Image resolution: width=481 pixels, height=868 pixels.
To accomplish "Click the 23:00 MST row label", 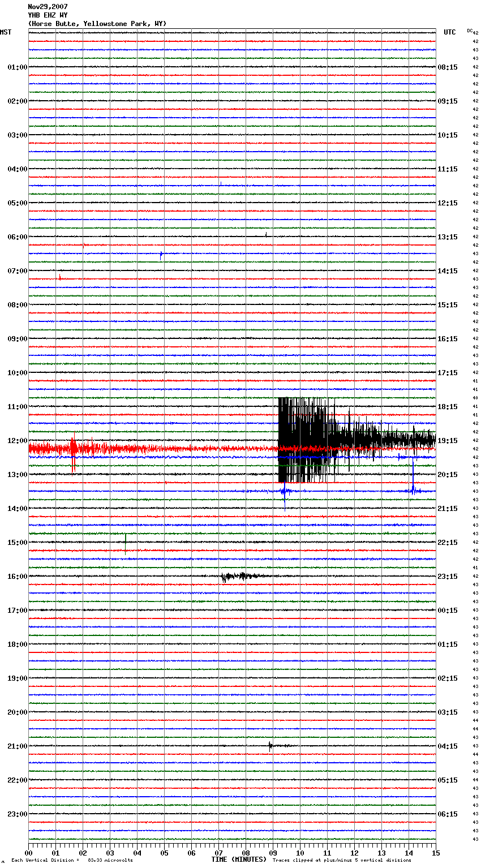I will [x=18, y=814].
